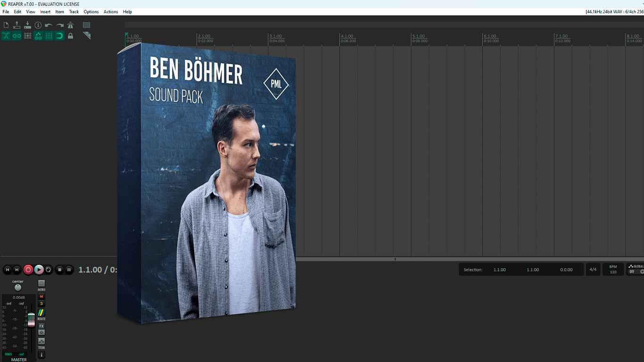Click the triangular ruler icon in the toolbar
The image size is (644, 362).
[87, 36]
